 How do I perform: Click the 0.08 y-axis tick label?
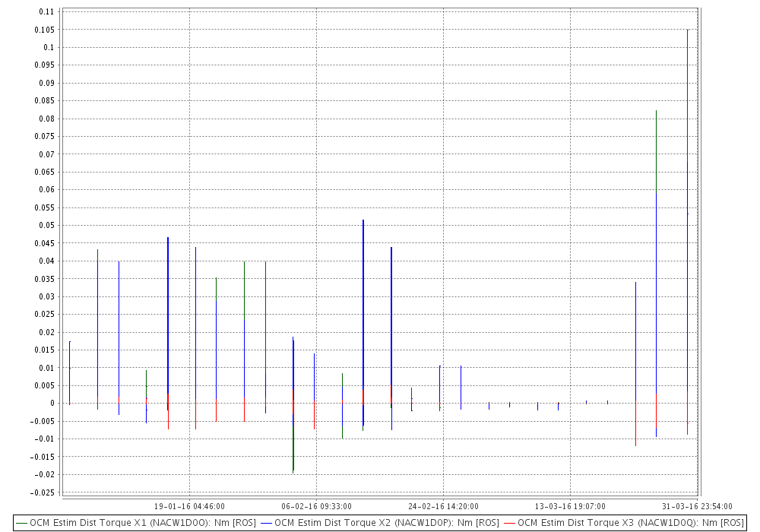point(46,119)
